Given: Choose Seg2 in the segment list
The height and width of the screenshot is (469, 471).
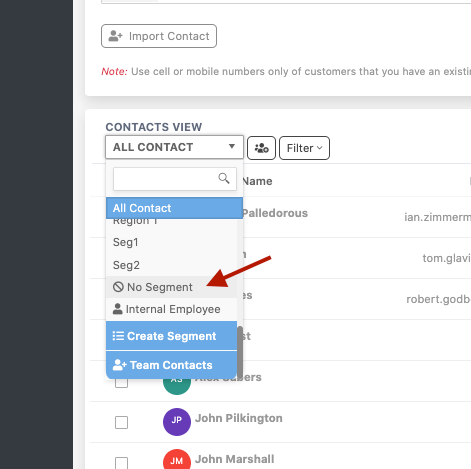Looking at the screenshot, I should click(x=171, y=265).
